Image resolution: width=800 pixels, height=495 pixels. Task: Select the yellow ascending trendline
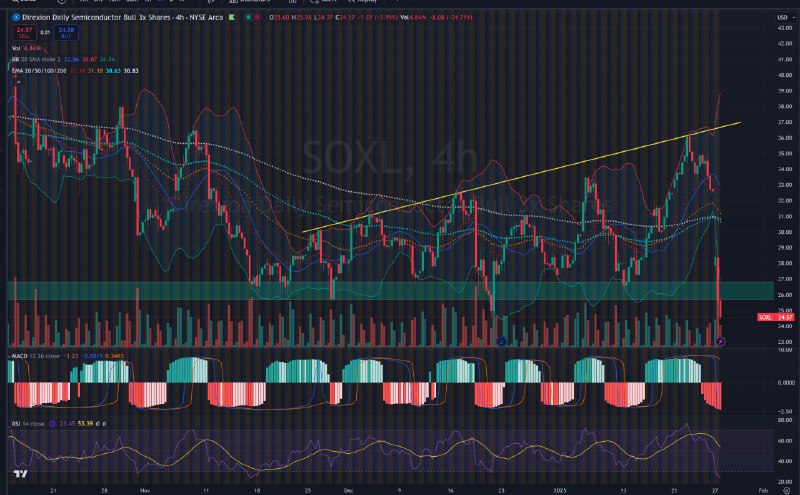521,177
